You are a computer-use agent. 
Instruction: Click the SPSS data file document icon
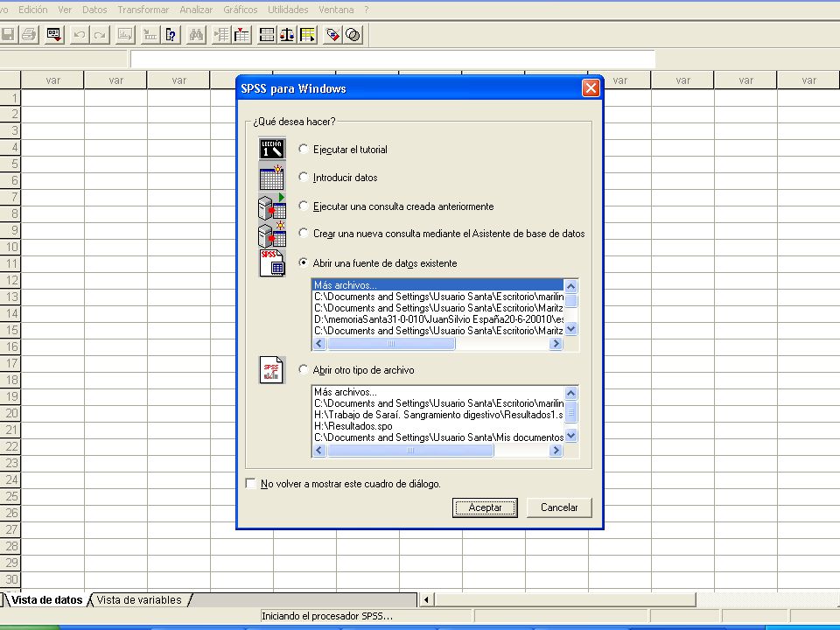pos(272,263)
